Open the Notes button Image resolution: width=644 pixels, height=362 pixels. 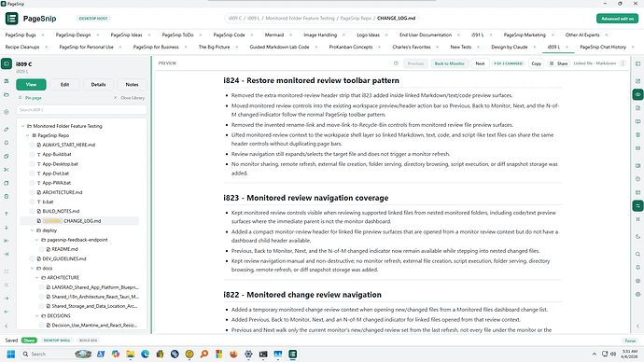[132, 85]
